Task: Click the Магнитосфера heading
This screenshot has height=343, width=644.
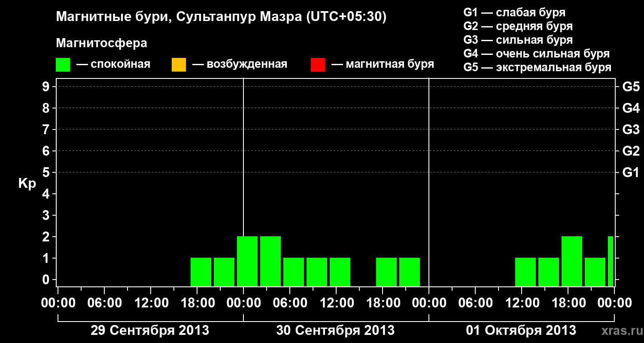Action: 101,43
